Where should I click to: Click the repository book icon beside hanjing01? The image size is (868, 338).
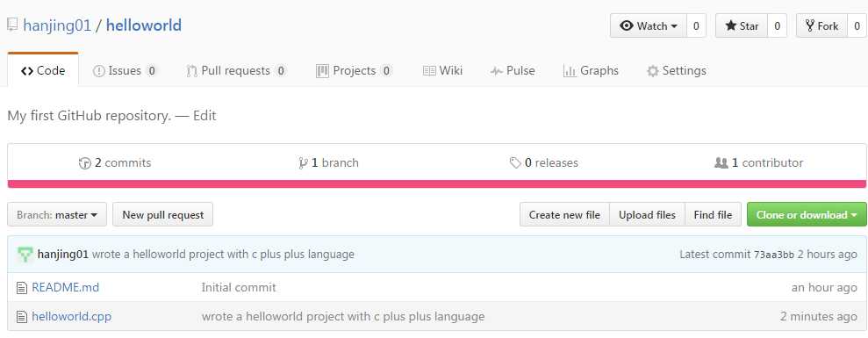pos(12,25)
